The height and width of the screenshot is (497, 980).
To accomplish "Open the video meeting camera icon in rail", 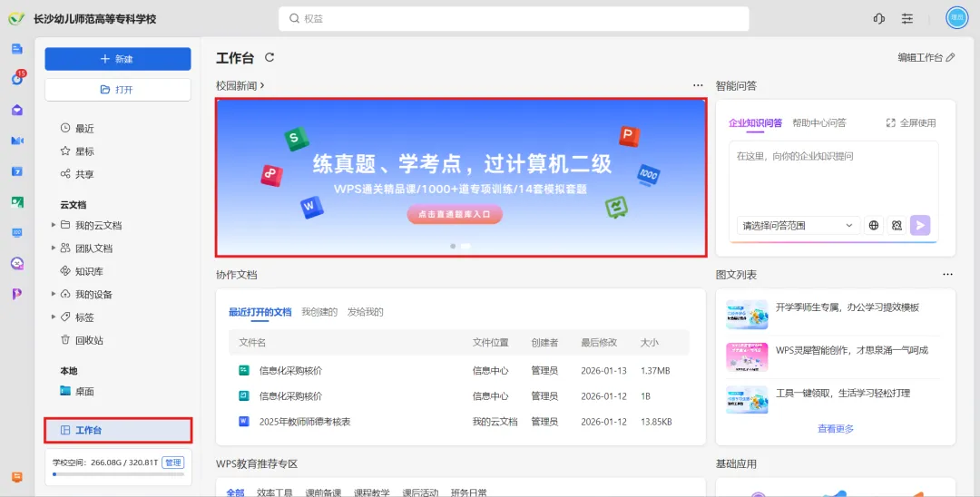I will (x=17, y=141).
